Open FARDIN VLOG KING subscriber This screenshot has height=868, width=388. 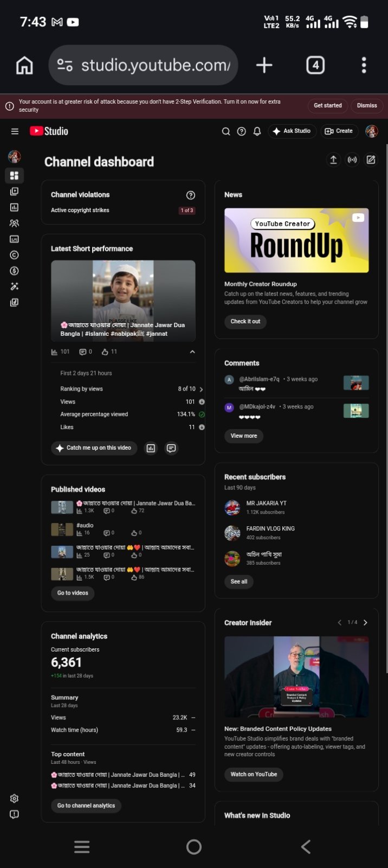tap(270, 529)
